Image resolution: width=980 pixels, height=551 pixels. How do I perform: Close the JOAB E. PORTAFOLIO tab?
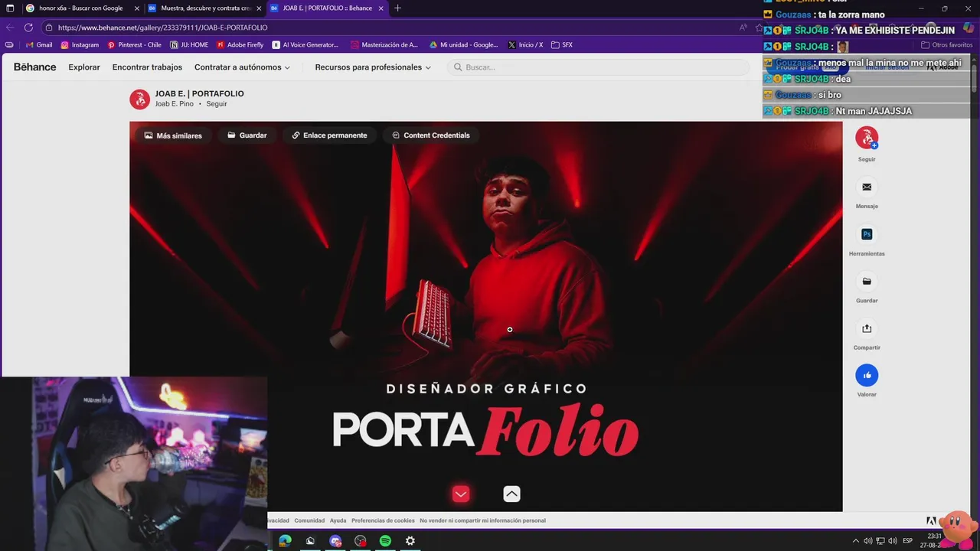[x=381, y=8]
